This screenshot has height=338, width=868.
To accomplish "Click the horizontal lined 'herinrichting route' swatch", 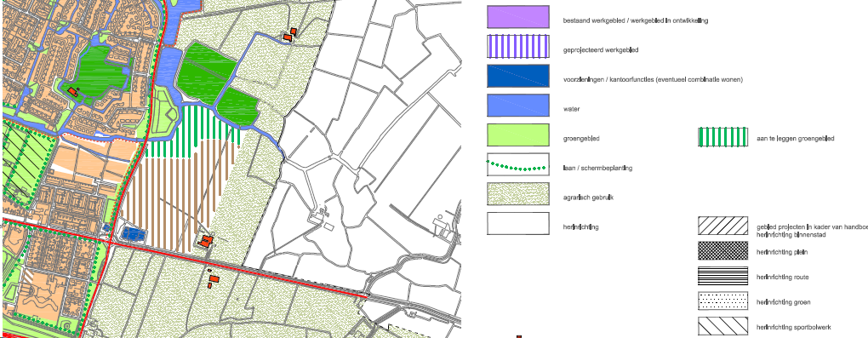I will click(x=723, y=276).
